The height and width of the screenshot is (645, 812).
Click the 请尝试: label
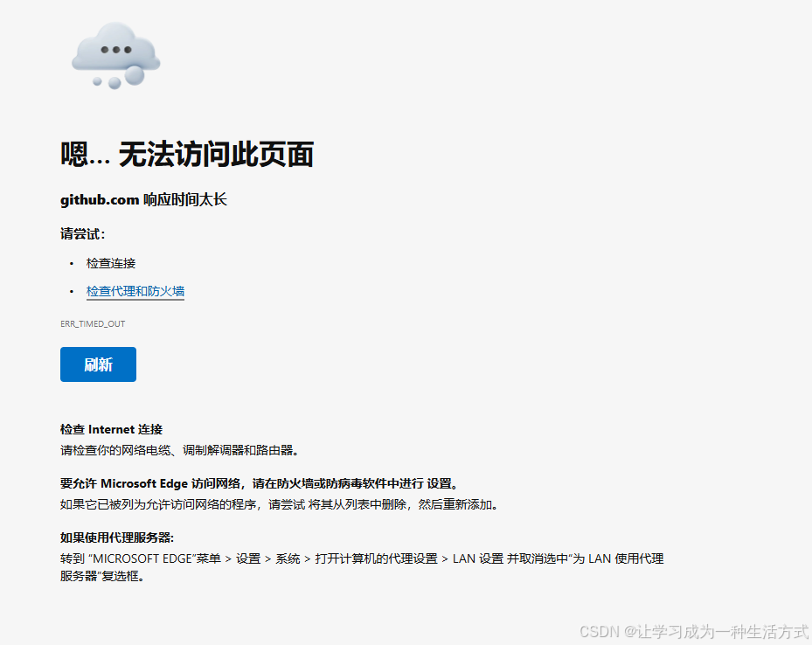[83, 234]
